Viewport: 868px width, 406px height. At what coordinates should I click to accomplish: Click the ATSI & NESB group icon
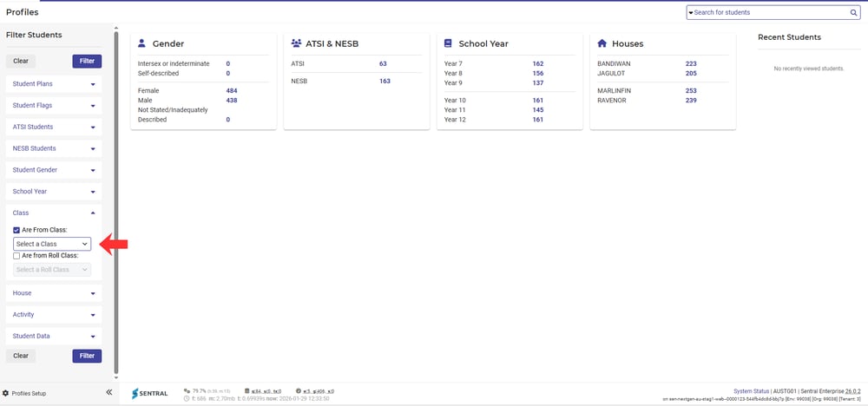pyautogui.click(x=296, y=43)
